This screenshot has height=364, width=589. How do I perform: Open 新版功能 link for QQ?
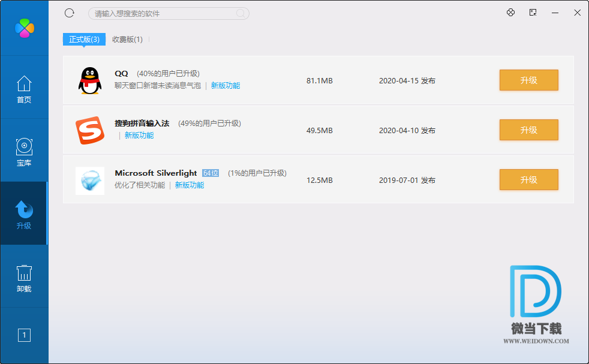click(226, 86)
